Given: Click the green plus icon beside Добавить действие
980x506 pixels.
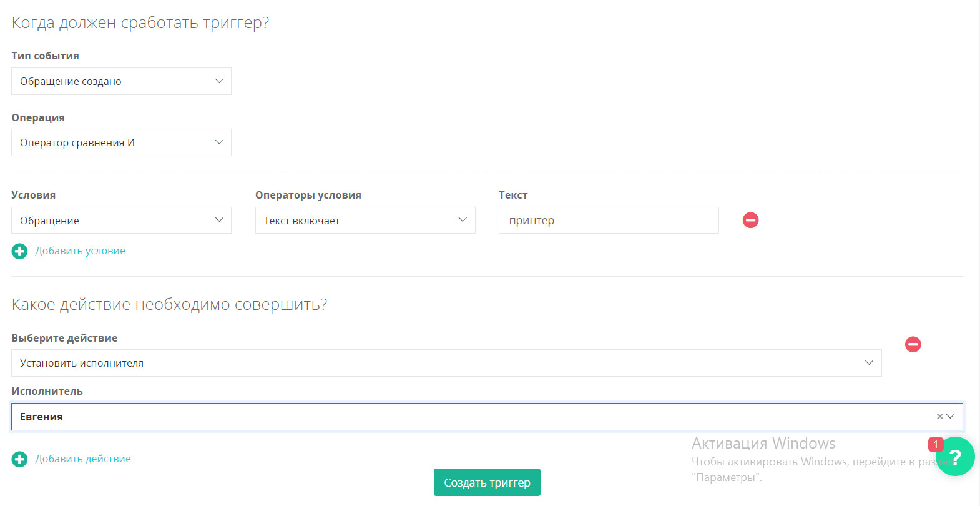Looking at the screenshot, I should coord(19,459).
